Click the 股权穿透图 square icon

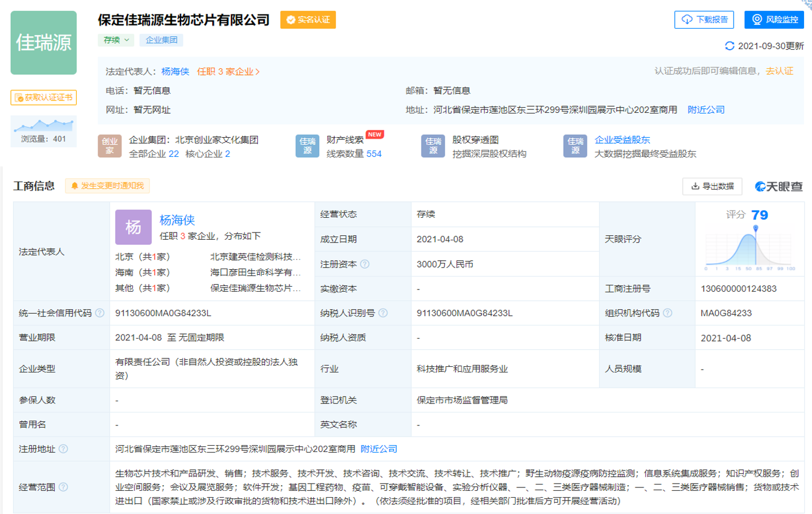[x=433, y=146]
